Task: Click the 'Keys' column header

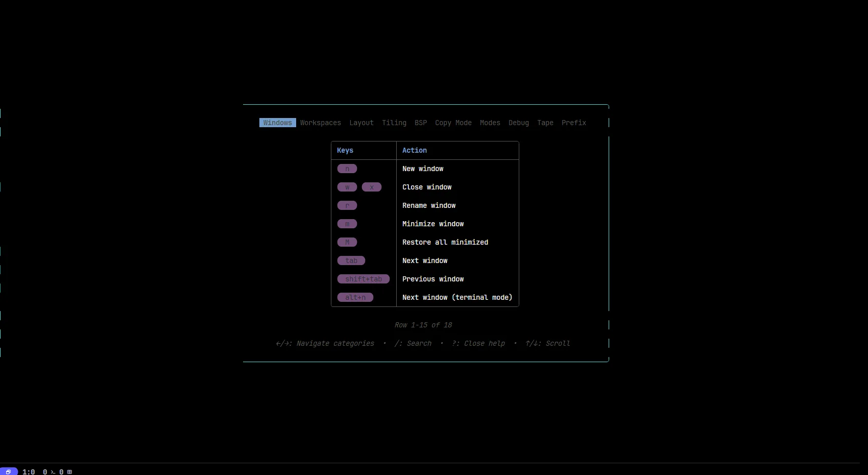Action: (x=345, y=150)
